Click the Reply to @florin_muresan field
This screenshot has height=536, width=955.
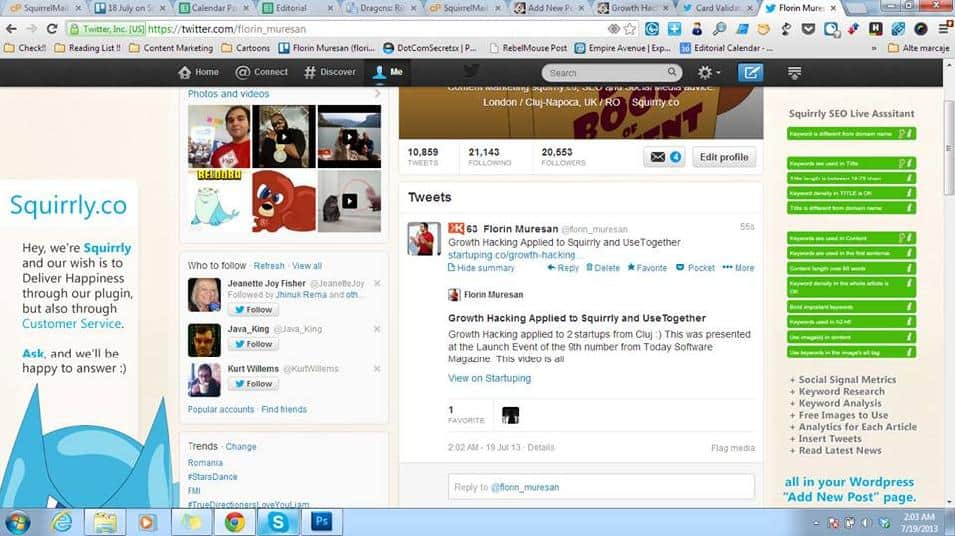click(x=601, y=487)
